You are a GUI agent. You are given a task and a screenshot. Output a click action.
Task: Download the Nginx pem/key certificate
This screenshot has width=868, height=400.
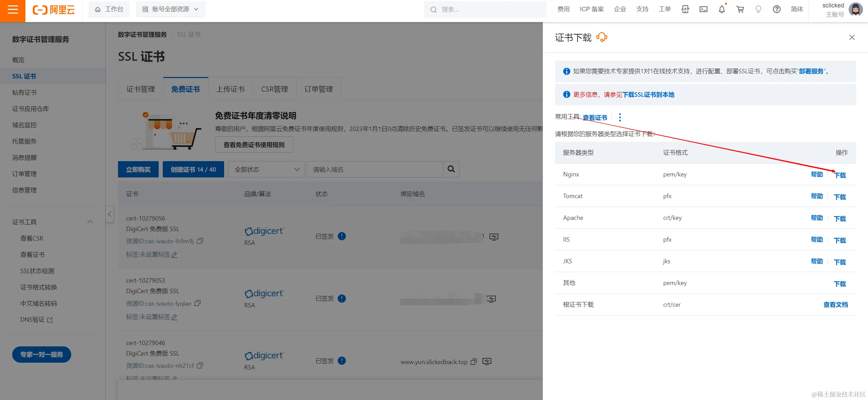[x=840, y=175]
